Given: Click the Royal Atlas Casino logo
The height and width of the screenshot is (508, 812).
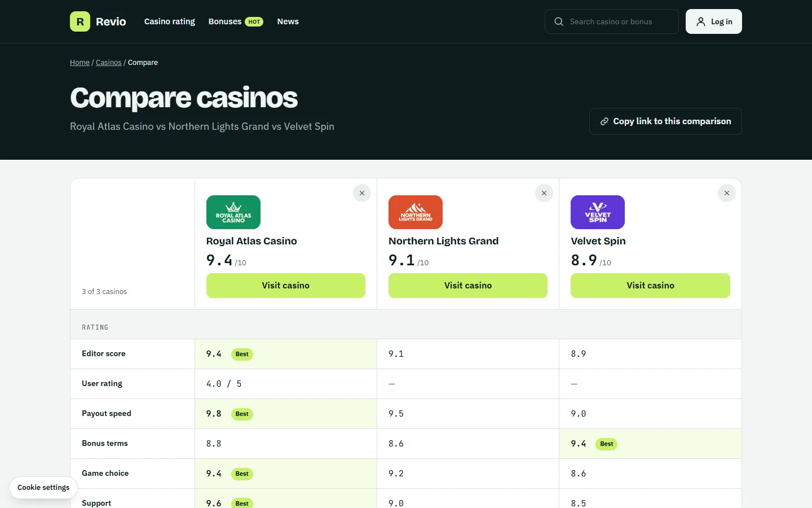Looking at the screenshot, I should click(233, 212).
